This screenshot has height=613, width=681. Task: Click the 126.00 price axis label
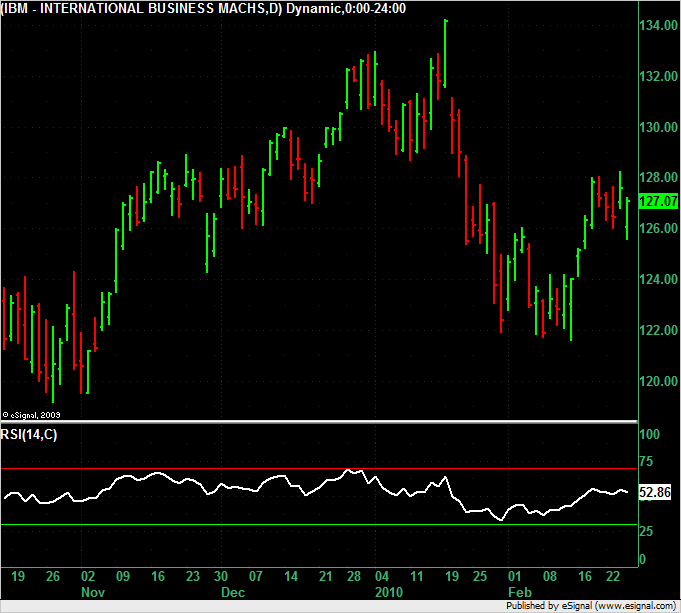click(658, 228)
